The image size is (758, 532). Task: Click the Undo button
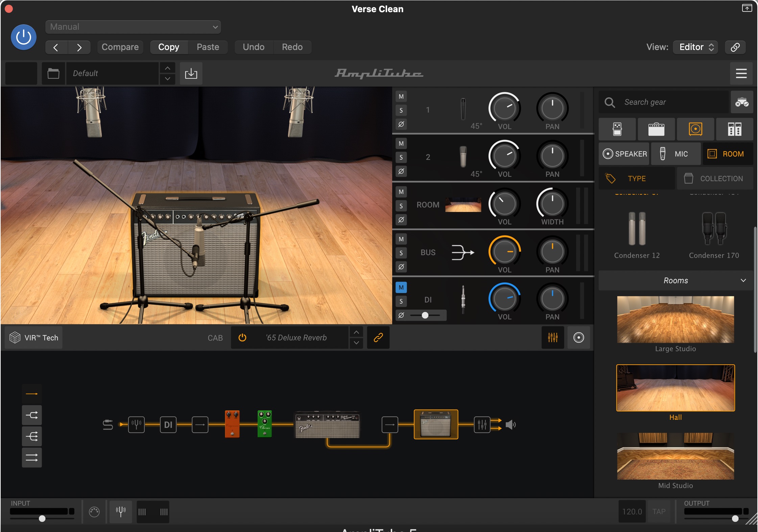(x=254, y=47)
